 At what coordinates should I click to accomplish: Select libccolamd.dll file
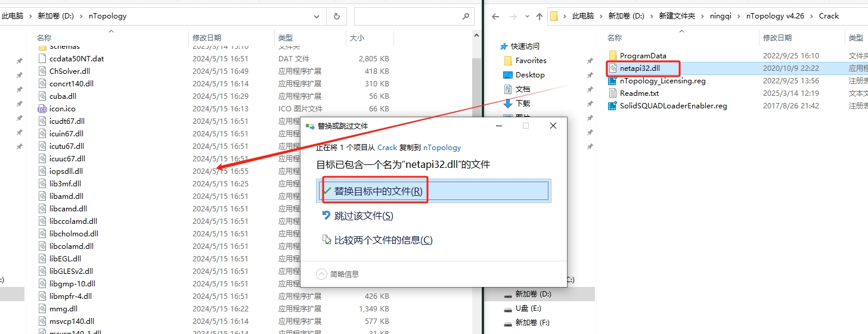click(x=73, y=221)
